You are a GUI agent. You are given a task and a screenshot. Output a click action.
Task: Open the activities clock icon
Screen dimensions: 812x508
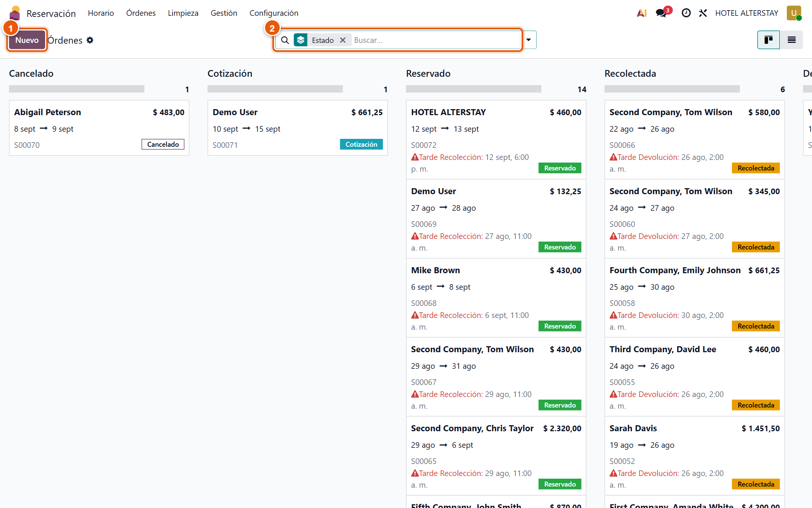click(686, 13)
